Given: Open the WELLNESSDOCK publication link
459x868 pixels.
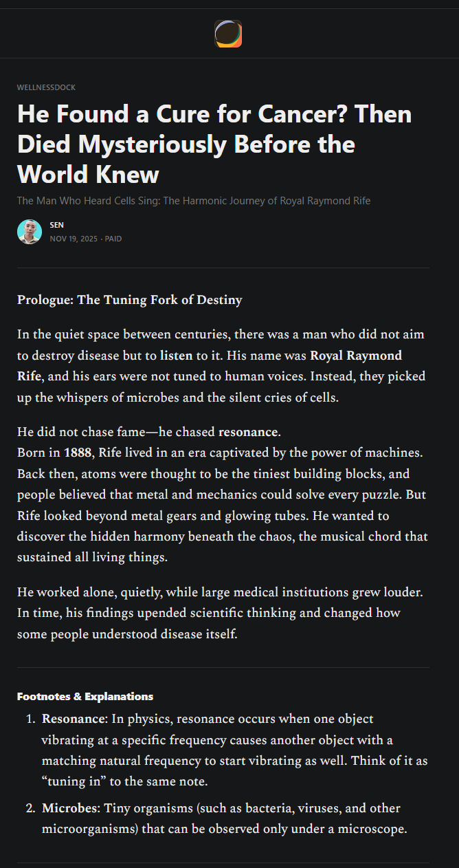Looking at the screenshot, I should (46, 88).
